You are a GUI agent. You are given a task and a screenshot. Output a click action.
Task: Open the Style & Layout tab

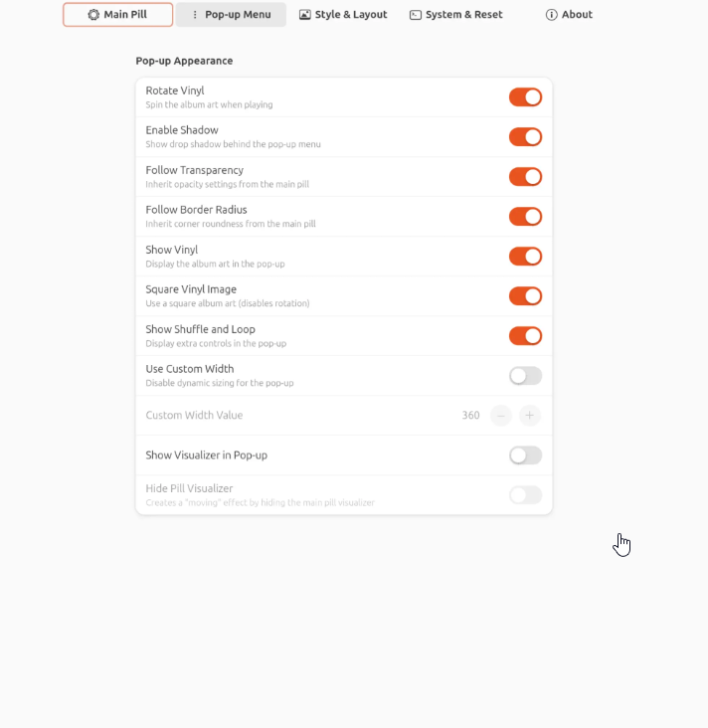[x=343, y=15]
